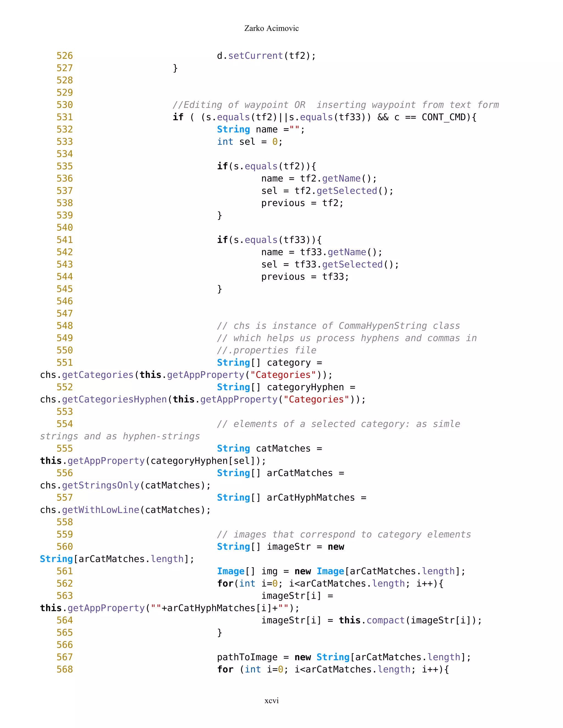Viewport: 563px width, 728px height.
Task: Click for(int i=0; loop on line 562
Action: (x=330, y=584)
